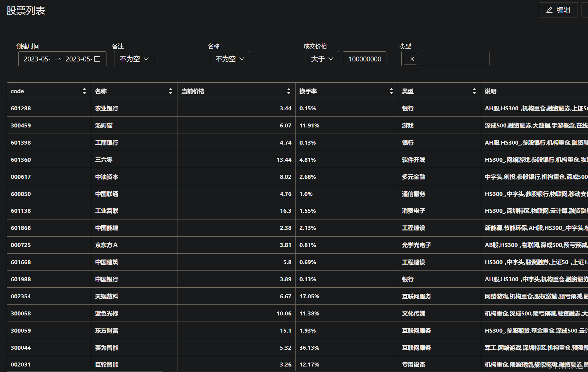Sort table by 名称 column
588x372 pixels.
pyautogui.click(x=170, y=91)
